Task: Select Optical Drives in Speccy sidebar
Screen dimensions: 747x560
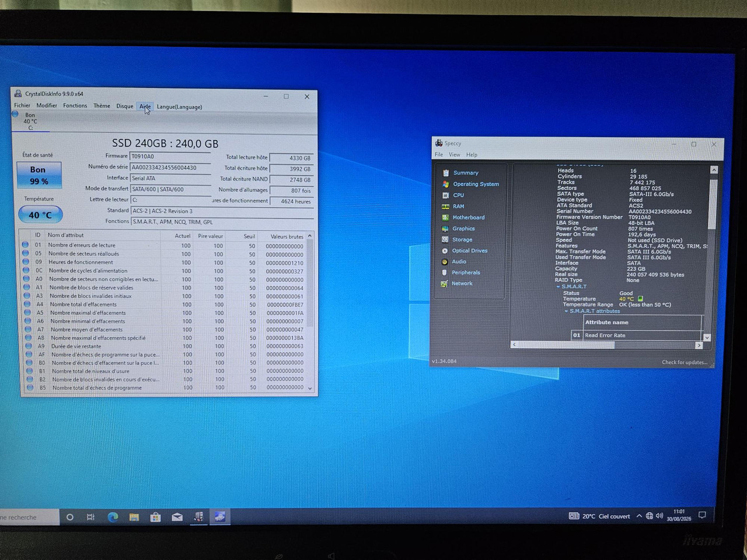Action: pyautogui.click(x=469, y=251)
